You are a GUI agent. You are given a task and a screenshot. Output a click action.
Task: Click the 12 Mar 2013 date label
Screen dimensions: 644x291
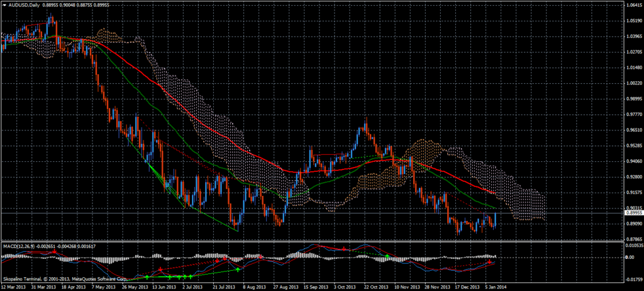[x=14, y=286]
